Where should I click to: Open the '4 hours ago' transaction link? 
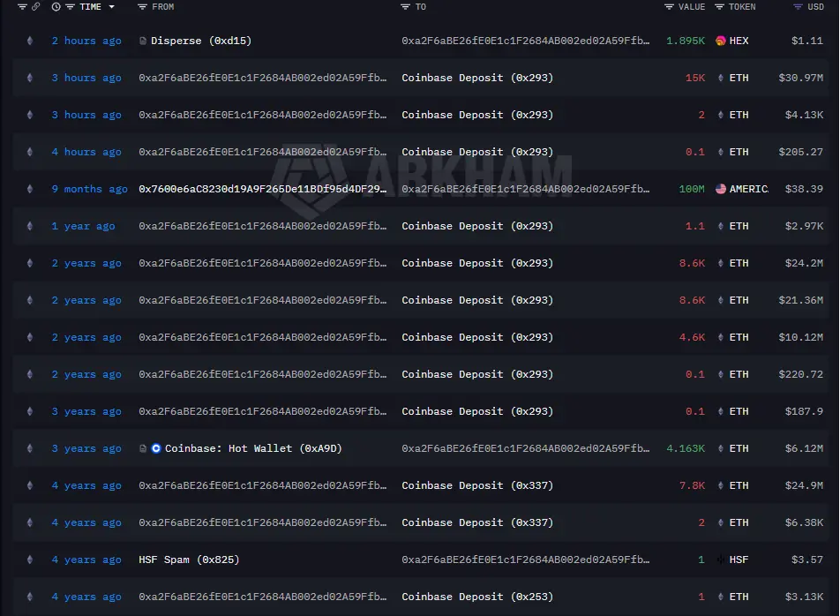86,152
